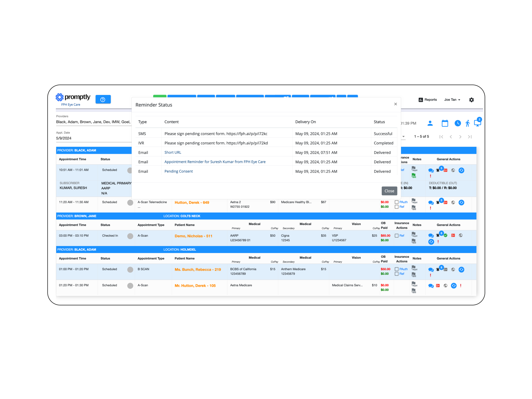
Task: Enable PAuth checkbox for Ms. Bunch, Rebecca
Action: tap(397, 269)
